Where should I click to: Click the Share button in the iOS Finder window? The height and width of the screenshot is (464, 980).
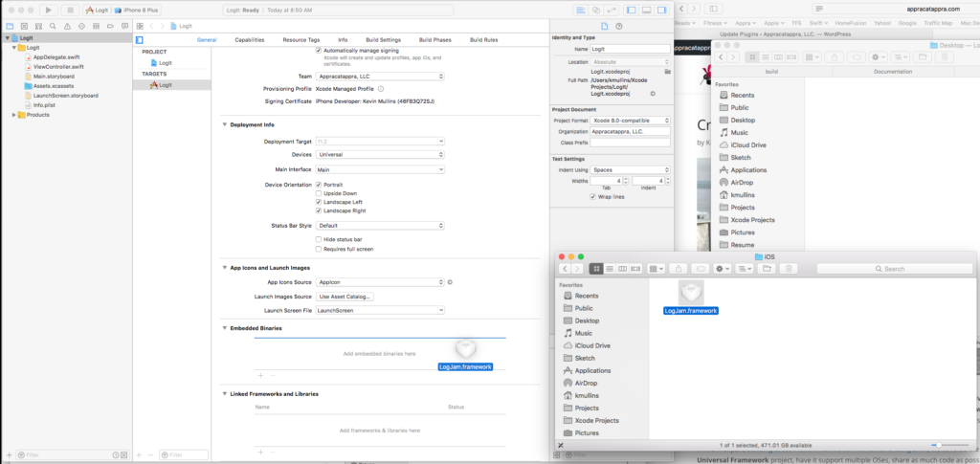click(x=679, y=269)
